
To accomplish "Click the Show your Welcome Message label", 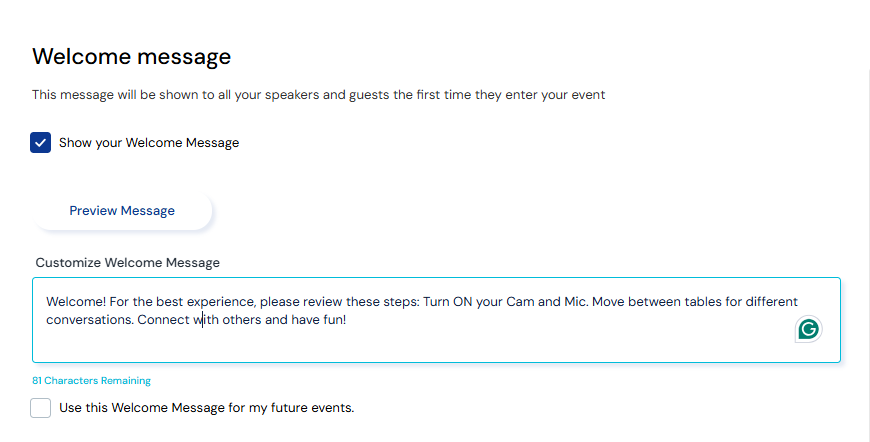I will tap(149, 143).
